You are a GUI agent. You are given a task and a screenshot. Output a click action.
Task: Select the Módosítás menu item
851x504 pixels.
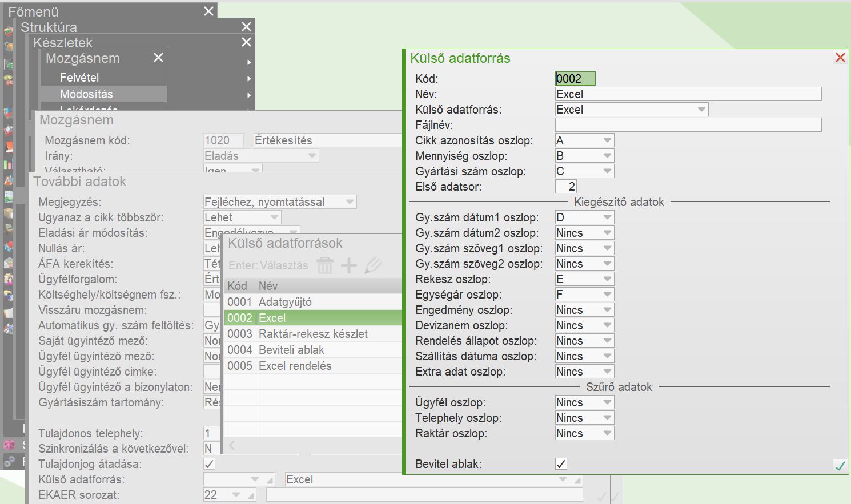pos(86,94)
